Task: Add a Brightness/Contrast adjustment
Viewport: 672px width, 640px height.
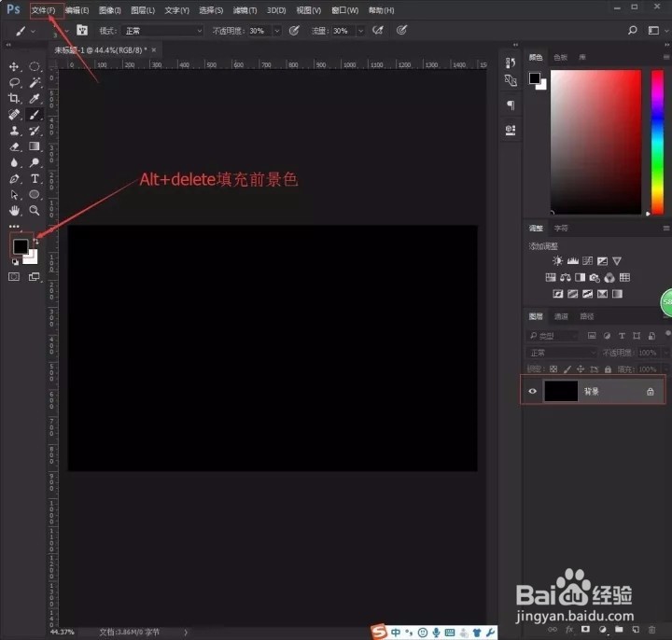Action: 557,261
